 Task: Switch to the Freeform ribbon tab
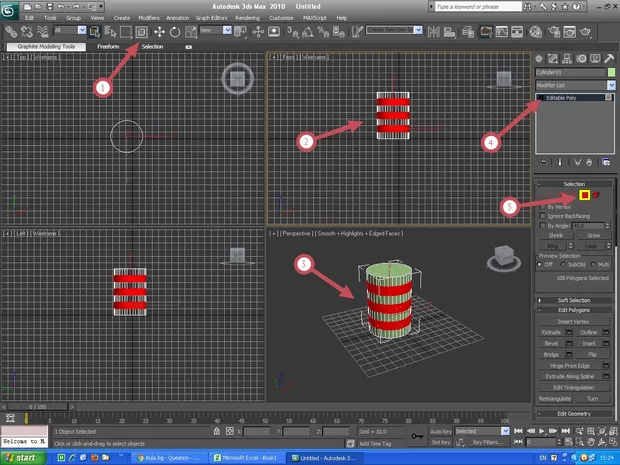(107, 46)
